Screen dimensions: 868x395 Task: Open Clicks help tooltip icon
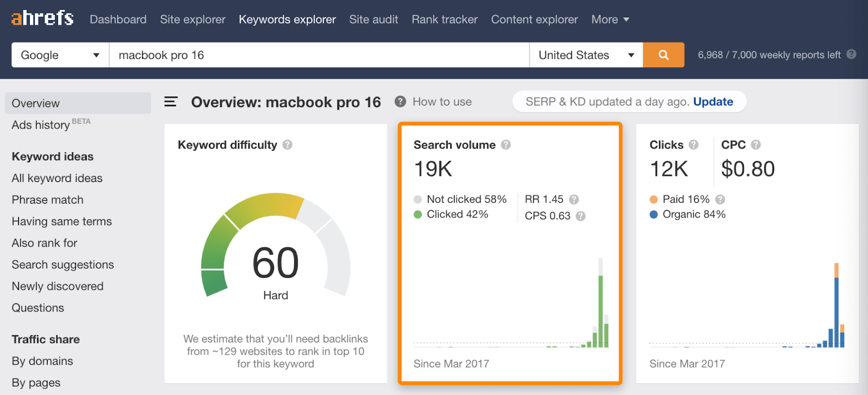click(693, 145)
